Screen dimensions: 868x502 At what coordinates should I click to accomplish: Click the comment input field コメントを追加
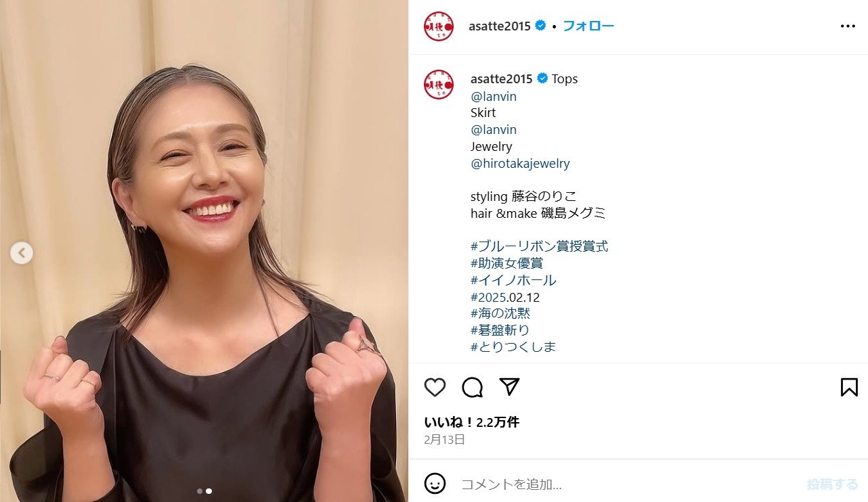tap(626, 484)
